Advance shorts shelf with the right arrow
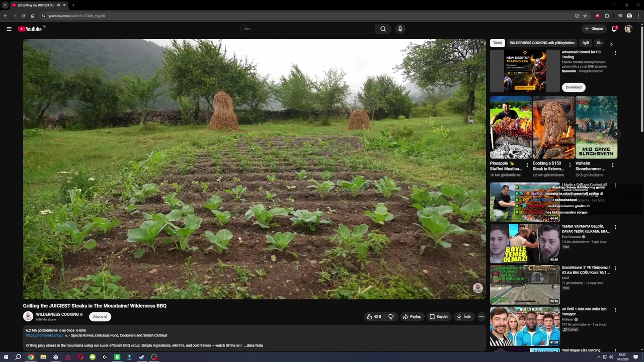Screen dimensions: 644x362 (616, 134)
